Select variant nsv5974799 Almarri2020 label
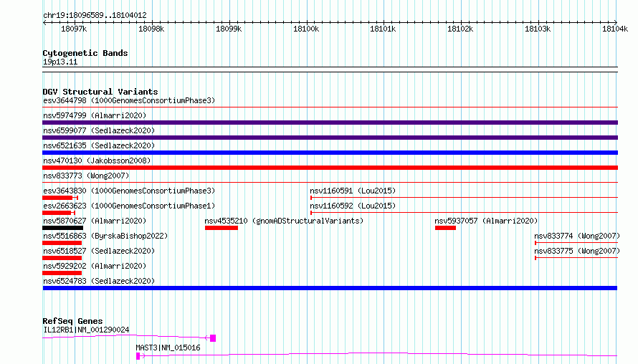The image size is (638, 364). [x=95, y=115]
